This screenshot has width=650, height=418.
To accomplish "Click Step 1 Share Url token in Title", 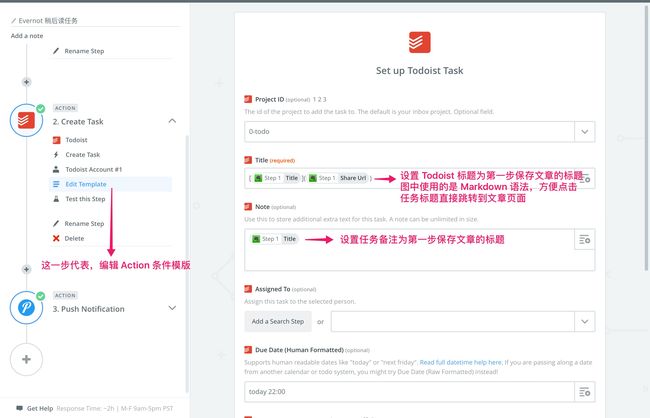I will click(338, 178).
